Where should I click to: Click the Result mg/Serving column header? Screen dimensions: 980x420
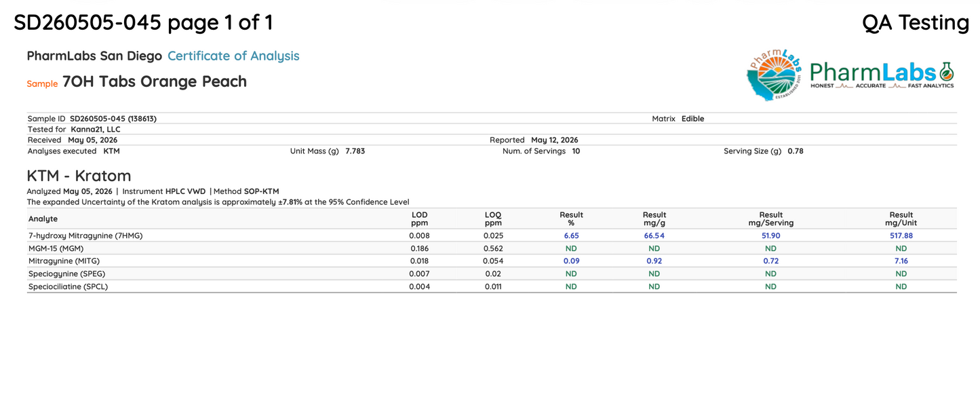771,218
